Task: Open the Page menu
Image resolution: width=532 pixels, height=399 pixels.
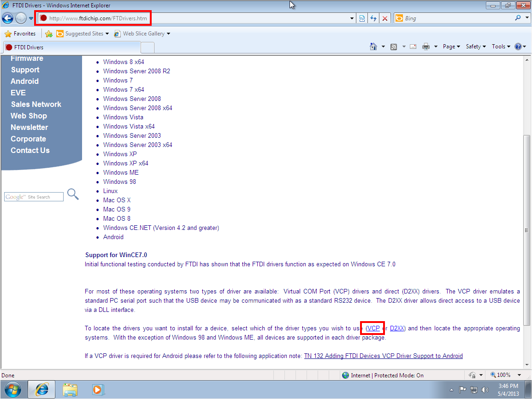Action: tap(451, 47)
